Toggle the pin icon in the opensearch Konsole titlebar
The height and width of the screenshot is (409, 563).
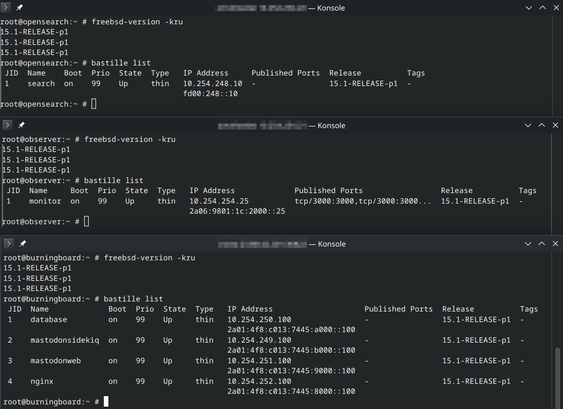[19, 7]
